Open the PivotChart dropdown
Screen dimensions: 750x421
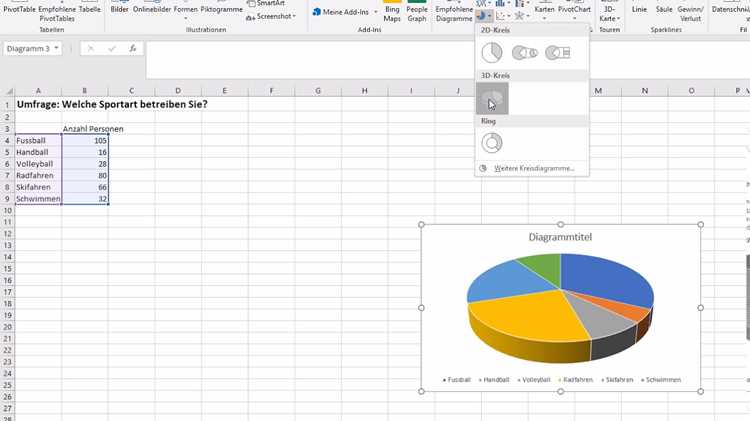[x=574, y=12]
